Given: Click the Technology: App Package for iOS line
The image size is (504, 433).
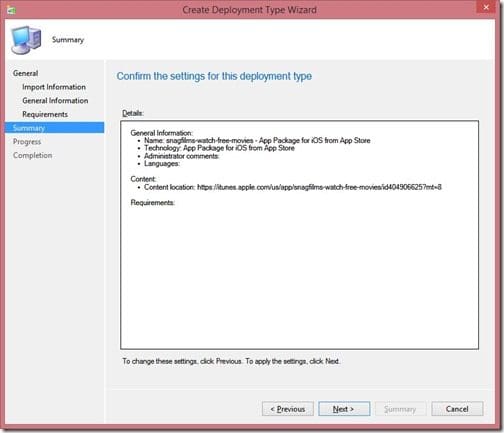Looking at the screenshot, I should (x=219, y=148).
